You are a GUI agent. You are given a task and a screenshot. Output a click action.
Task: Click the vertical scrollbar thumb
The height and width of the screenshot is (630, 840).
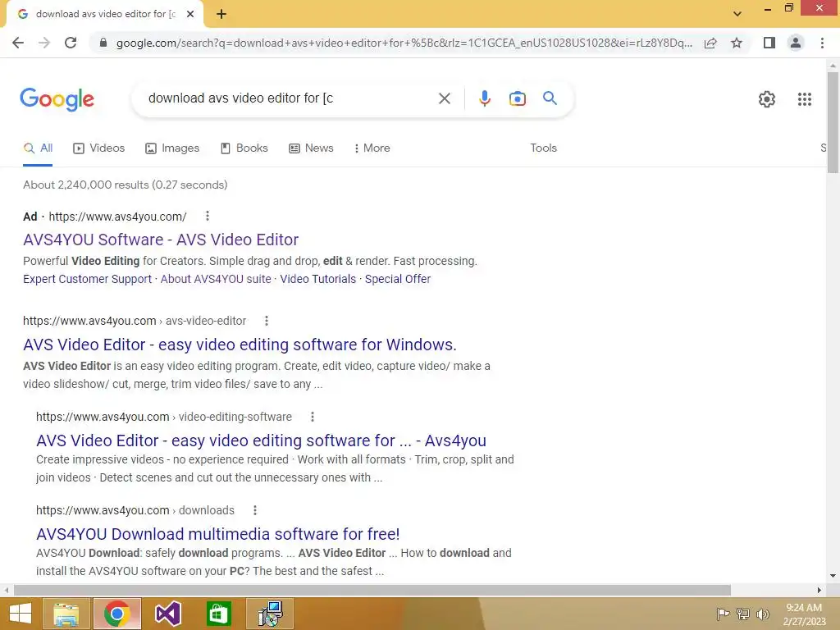tap(833, 122)
